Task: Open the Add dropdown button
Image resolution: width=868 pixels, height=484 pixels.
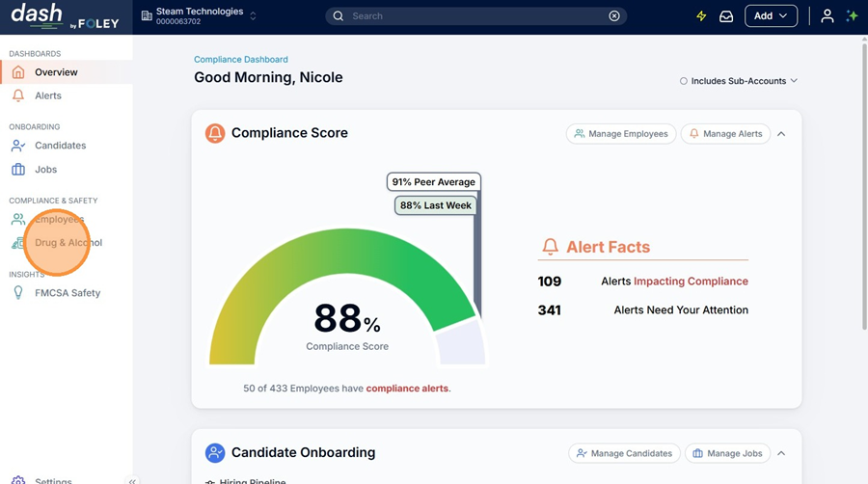Action: [771, 16]
